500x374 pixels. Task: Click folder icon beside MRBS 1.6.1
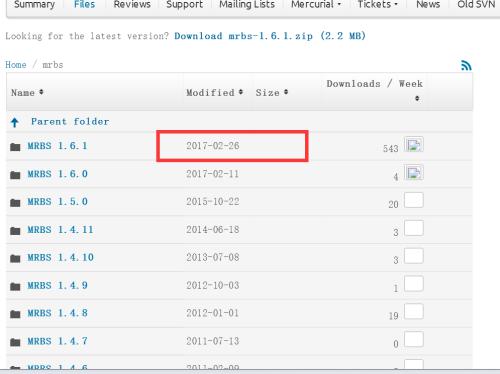pyautogui.click(x=15, y=147)
